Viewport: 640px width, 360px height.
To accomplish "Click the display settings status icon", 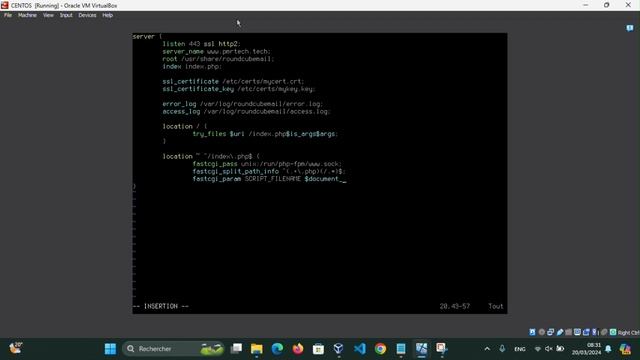I will coord(577,332).
